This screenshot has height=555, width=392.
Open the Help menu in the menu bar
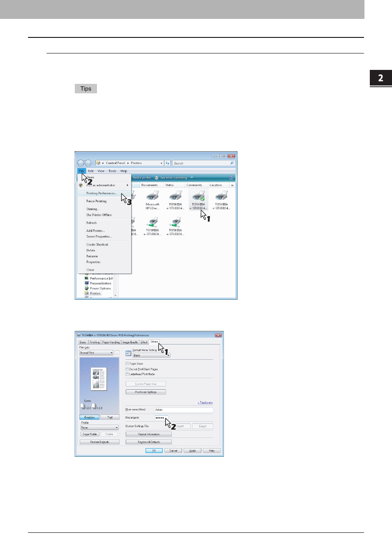pyautogui.click(x=124, y=171)
